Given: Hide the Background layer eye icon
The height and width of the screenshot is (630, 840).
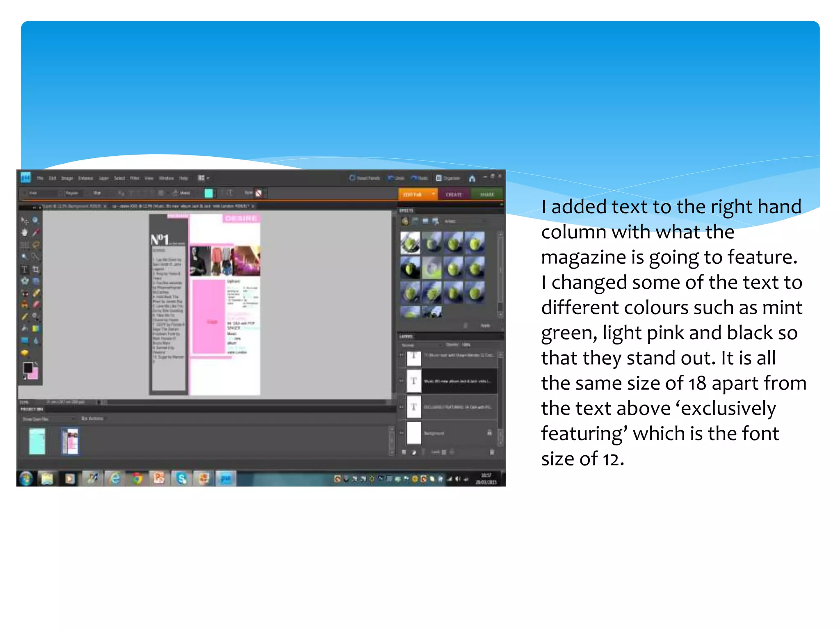Looking at the screenshot, I should pyautogui.click(x=402, y=433).
